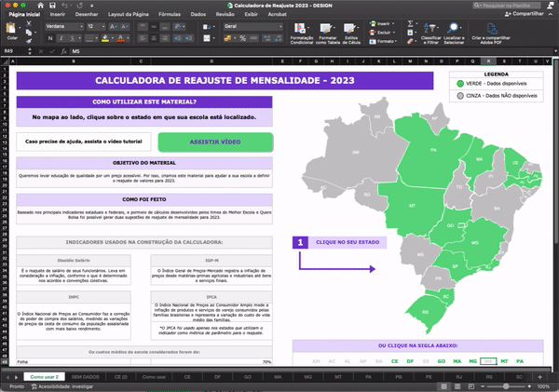
Task: Expand the formula bar
Action: (555, 51)
